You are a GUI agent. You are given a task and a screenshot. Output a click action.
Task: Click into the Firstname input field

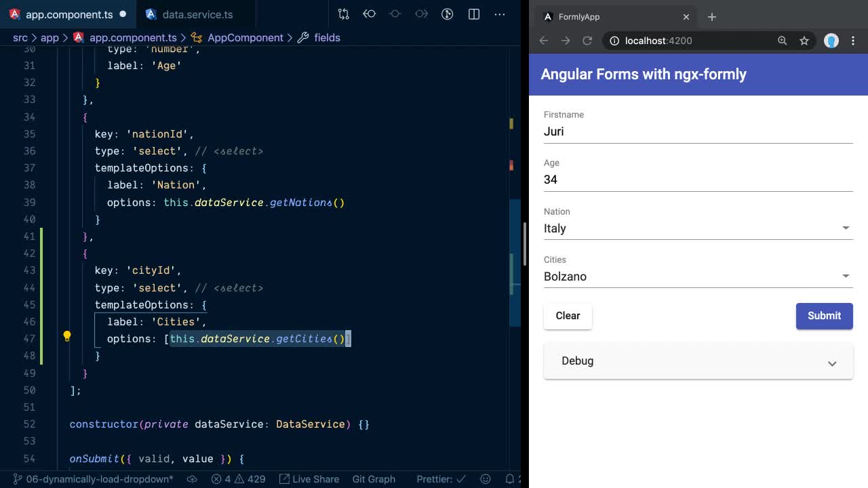coord(697,131)
